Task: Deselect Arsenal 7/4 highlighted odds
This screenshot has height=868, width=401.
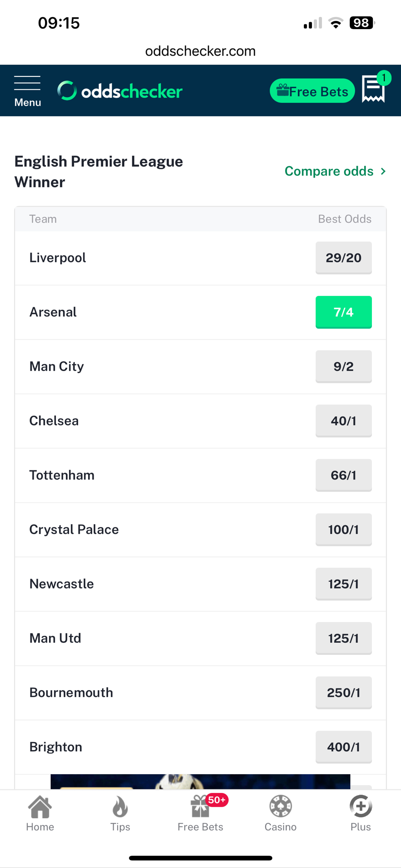Action: [x=343, y=312]
